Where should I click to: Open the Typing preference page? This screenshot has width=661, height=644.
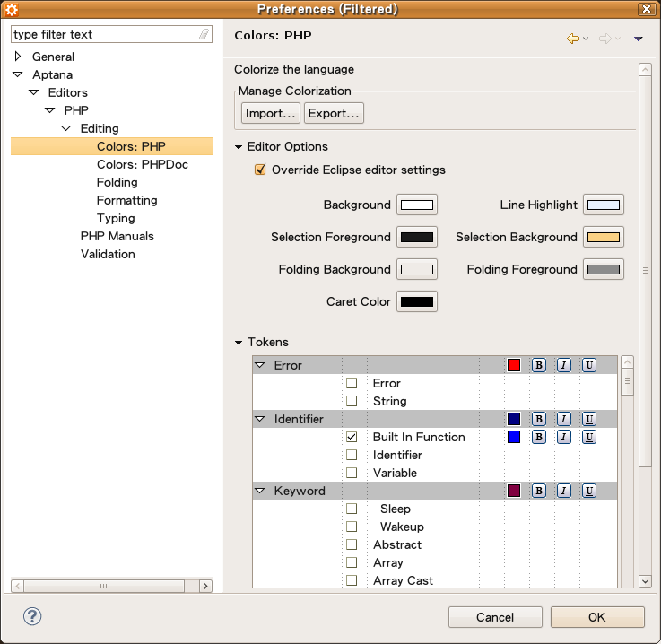(116, 218)
